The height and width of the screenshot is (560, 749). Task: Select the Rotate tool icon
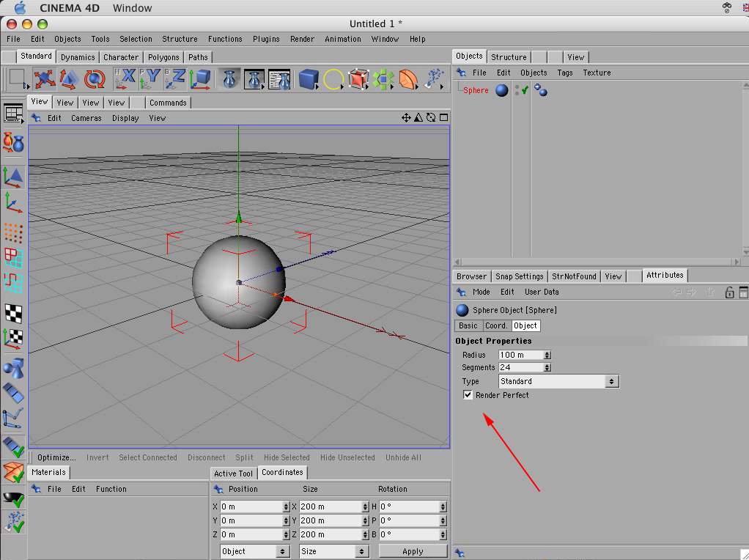[x=94, y=79]
